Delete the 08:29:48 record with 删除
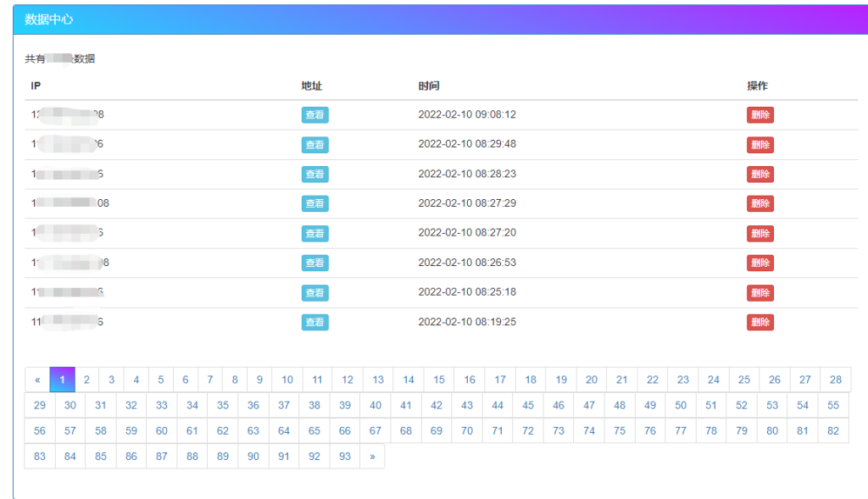Image resolution: width=868 pixels, height=499 pixels. [760, 145]
